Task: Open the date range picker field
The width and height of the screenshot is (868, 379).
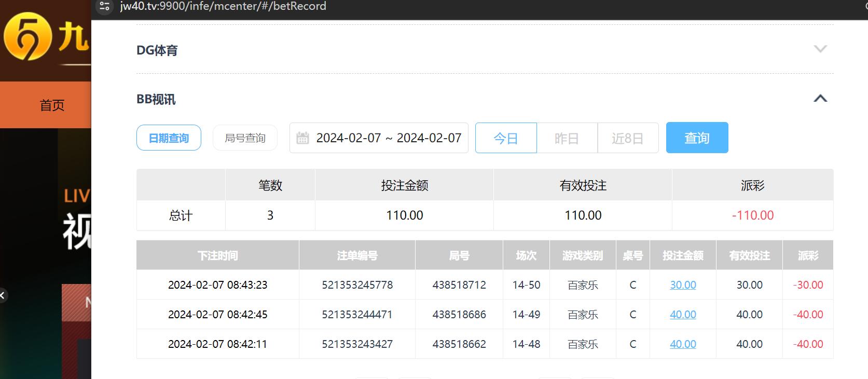Action: (379, 138)
